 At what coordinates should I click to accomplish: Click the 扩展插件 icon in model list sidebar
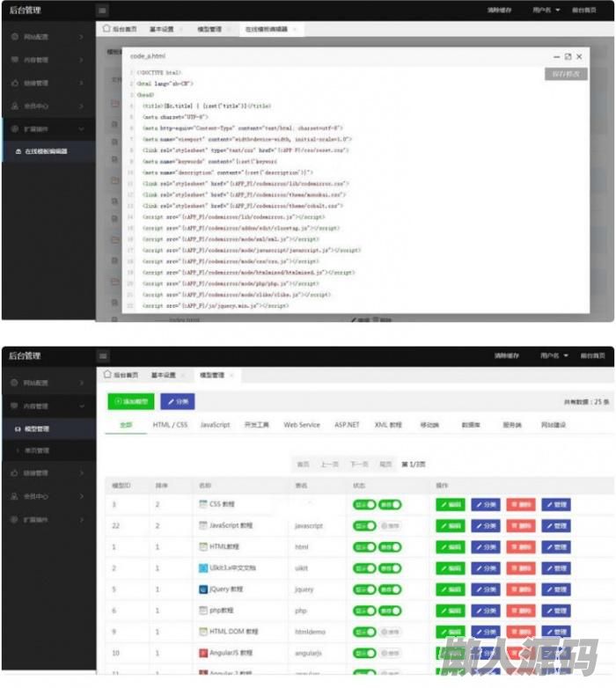pos(14,519)
